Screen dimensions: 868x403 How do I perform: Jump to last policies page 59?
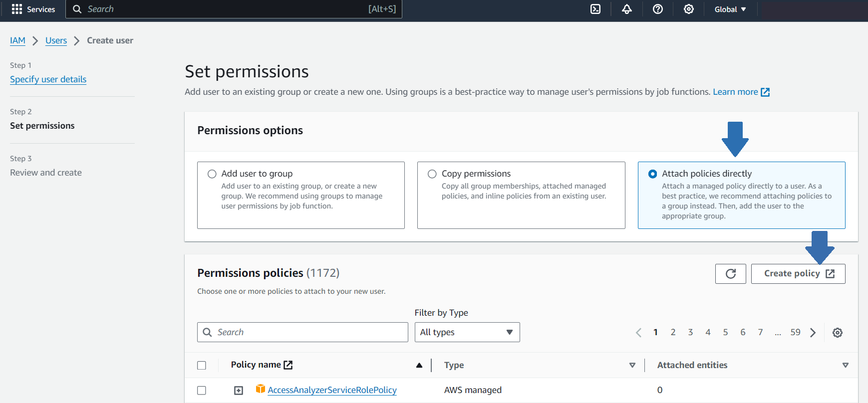pos(796,332)
